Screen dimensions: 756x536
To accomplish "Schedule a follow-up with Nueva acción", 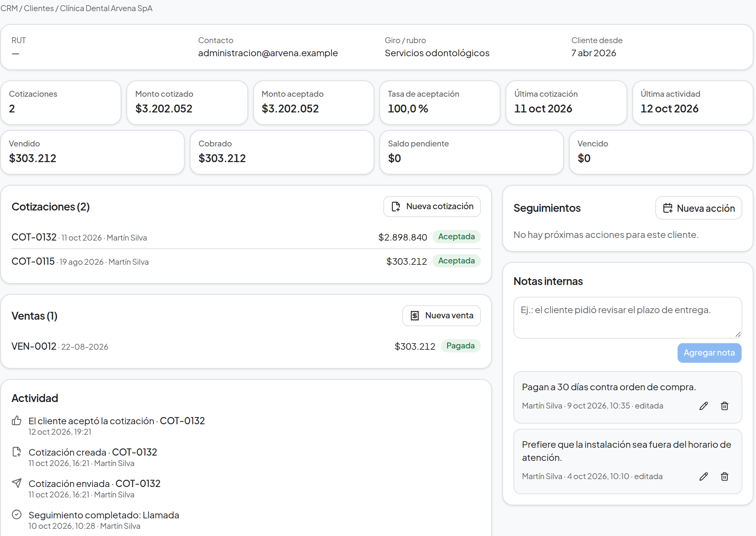I will point(698,208).
